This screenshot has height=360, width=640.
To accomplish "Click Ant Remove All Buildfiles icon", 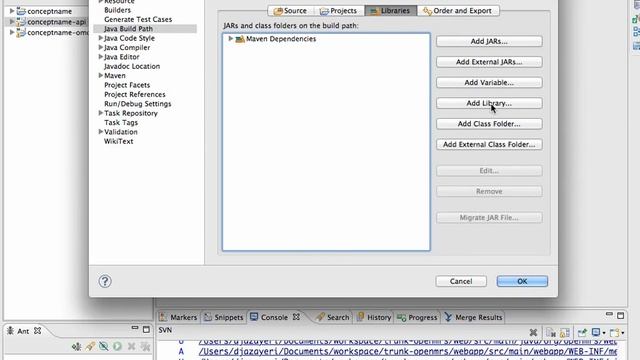I will [145, 347].
